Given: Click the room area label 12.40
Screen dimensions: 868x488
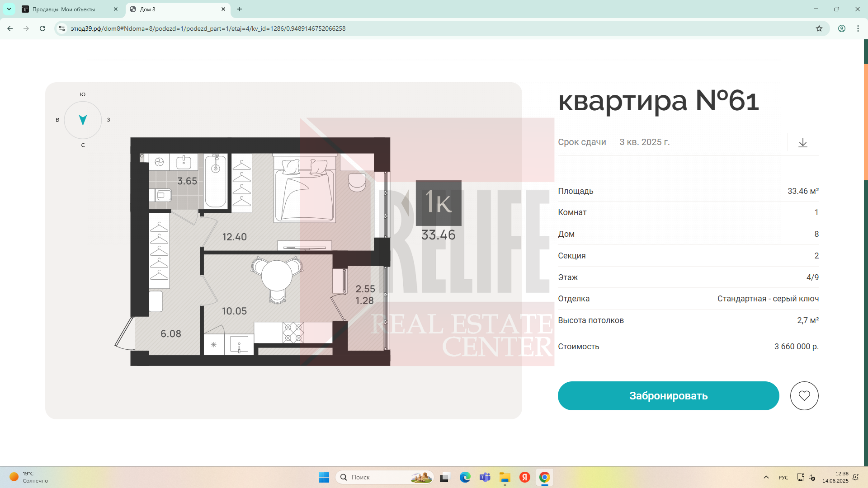Looking at the screenshot, I should (234, 237).
